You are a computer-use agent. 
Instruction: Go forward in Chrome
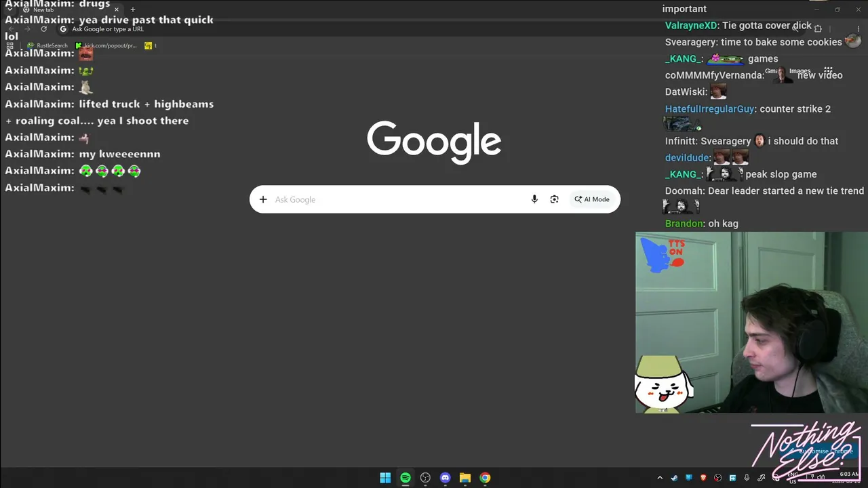(27, 29)
